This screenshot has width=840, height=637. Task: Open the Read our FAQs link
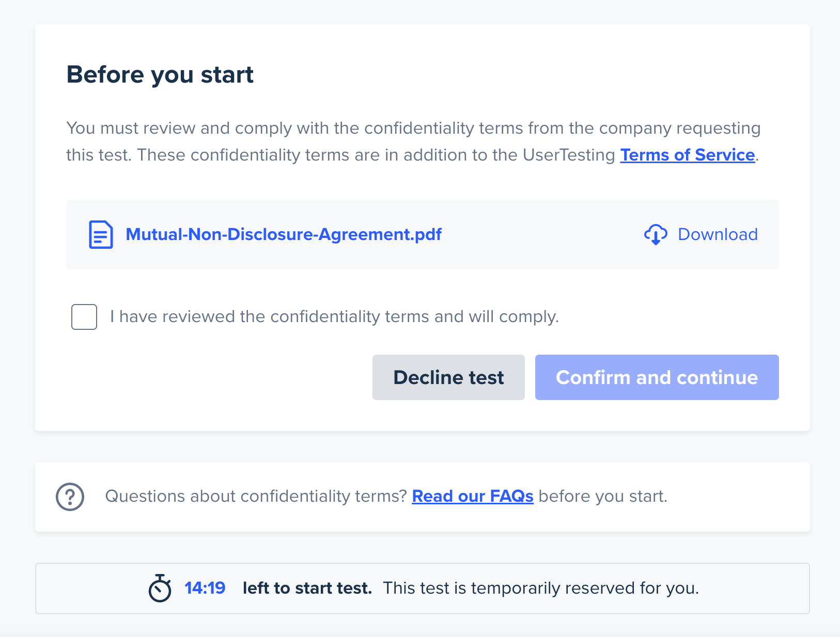[473, 496]
